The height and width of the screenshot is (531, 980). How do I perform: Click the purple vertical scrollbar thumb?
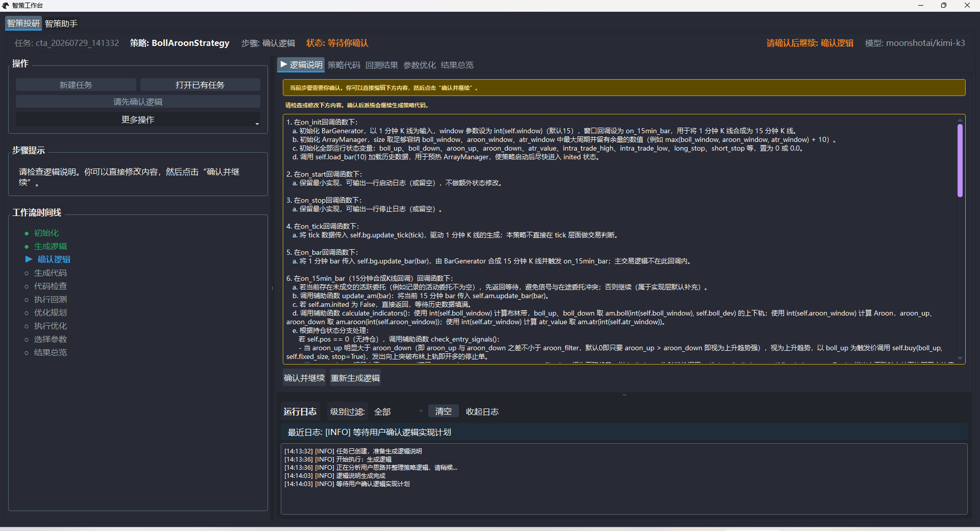coord(960,160)
